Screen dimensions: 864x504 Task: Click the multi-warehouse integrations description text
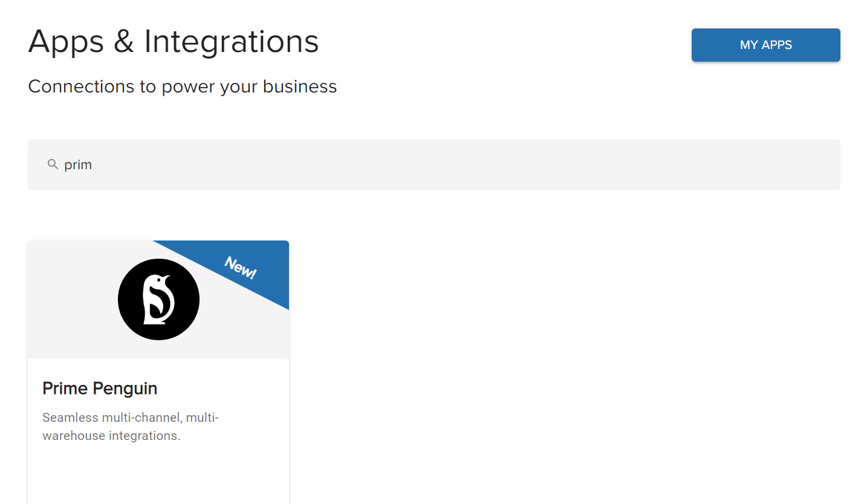pyautogui.click(x=131, y=426)
